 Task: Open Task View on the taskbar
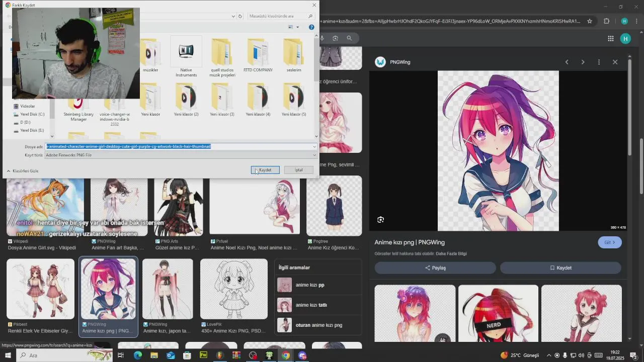tap(121, 355)
